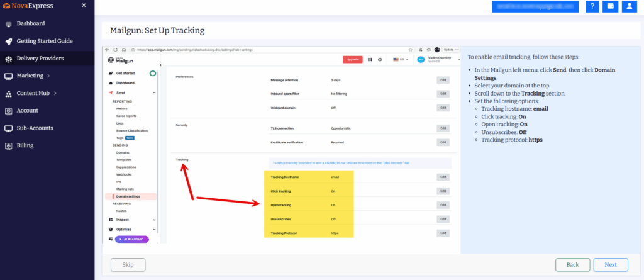
Task: Open the wallet icon in the header
Action: 610,6
